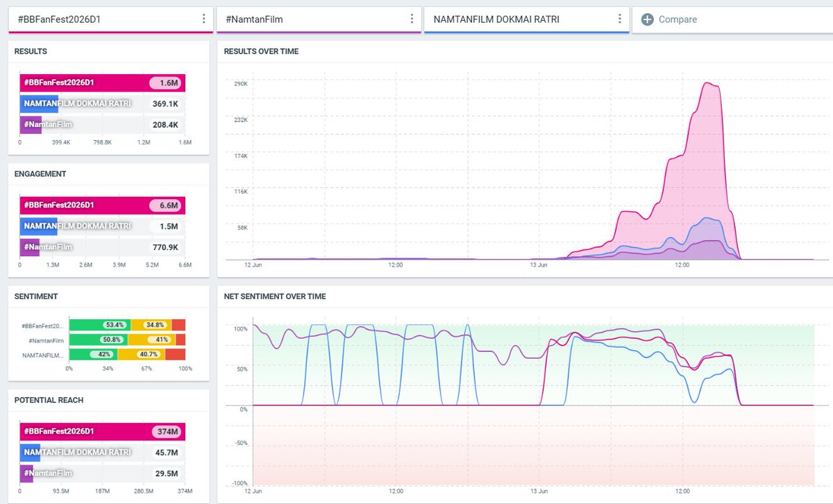
Task: Click the 53.4% positive sentiment segment
Action: tap(100, 325)
